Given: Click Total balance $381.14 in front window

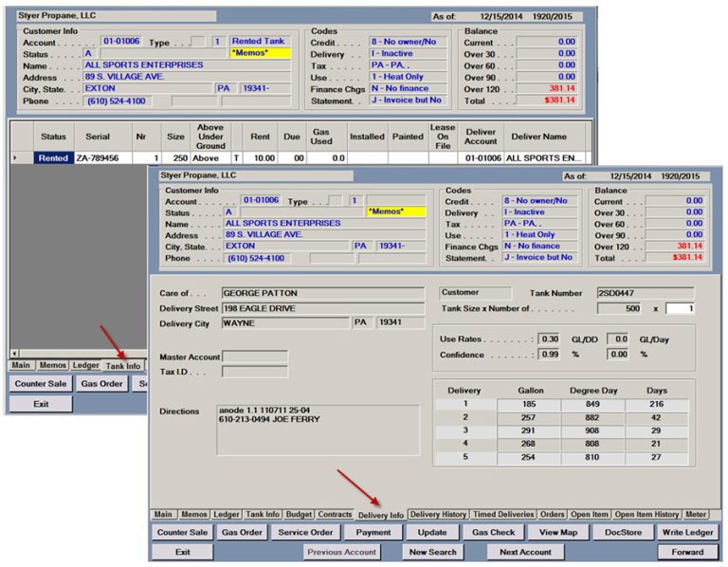Looking at the screenshot, I should click(674, 257).
